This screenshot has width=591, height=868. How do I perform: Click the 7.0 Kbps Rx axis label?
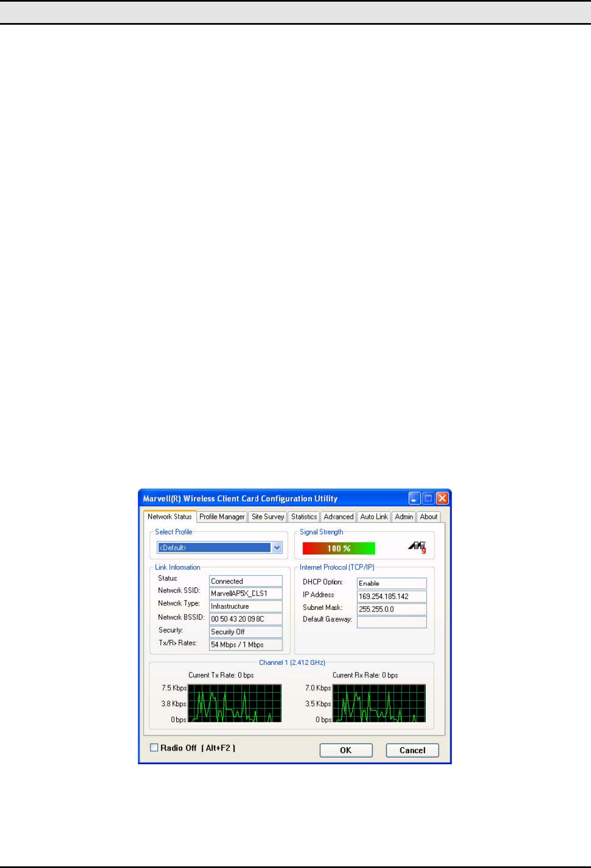pos(318,688)
